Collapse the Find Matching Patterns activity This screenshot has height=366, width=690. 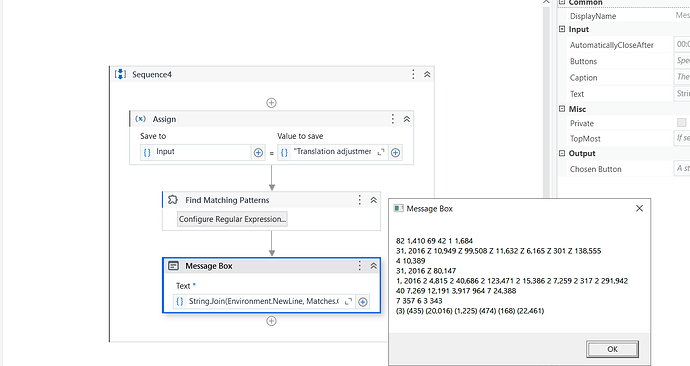tap(374, 200)
